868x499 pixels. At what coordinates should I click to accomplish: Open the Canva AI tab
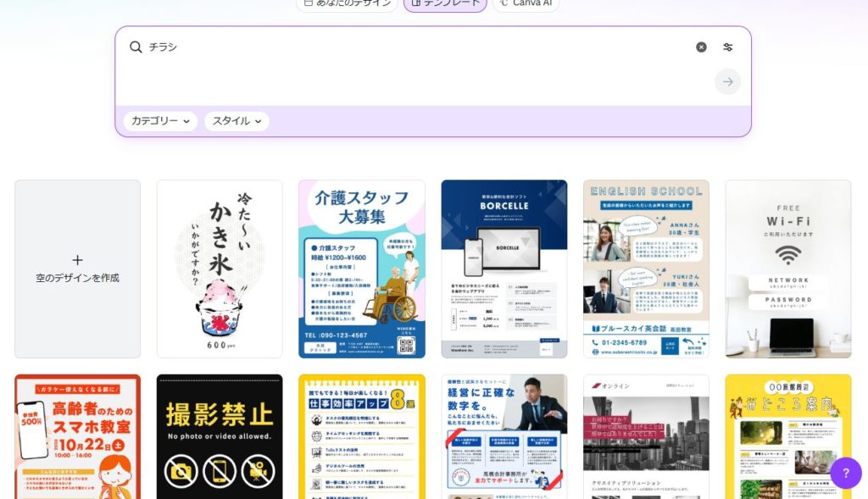click(x=526, y=3)
